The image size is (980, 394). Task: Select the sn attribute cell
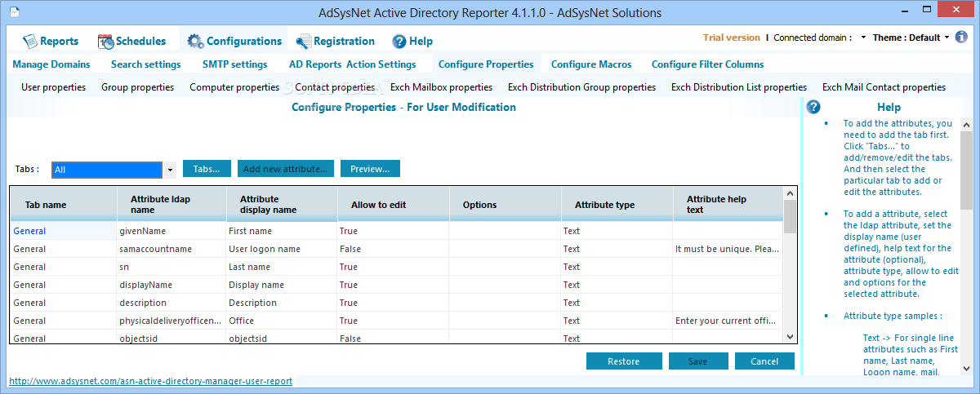[x=171, y=267]
